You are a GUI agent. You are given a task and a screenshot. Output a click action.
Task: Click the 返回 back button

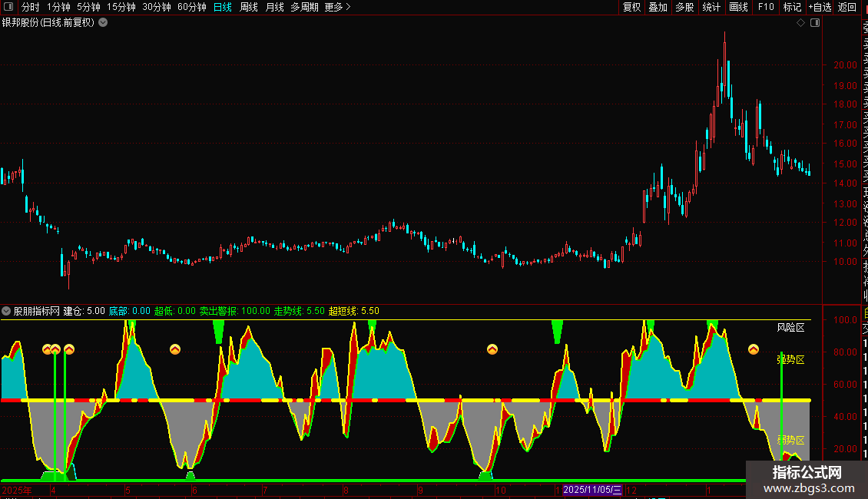(847, 7)
